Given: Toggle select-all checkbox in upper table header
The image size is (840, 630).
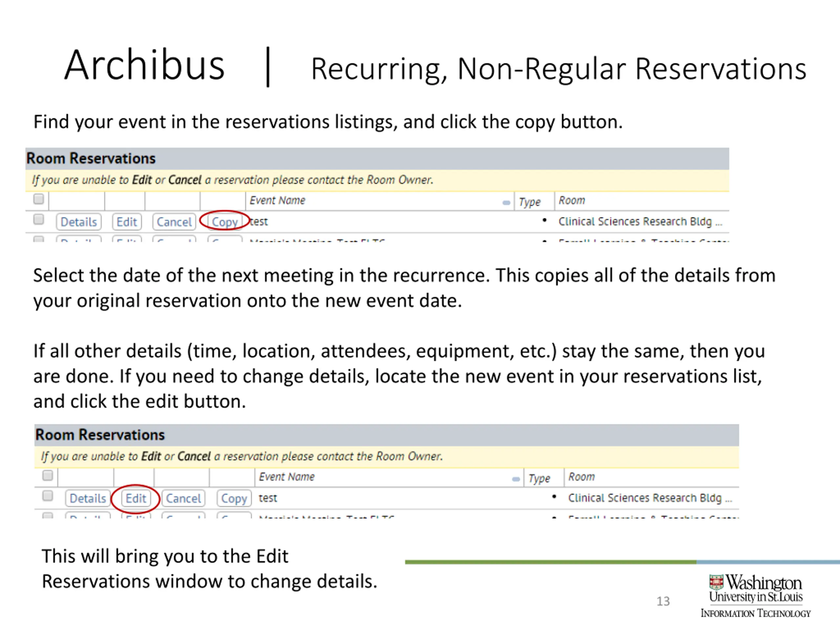Looking at the screenshot, I should coord(38,199).
